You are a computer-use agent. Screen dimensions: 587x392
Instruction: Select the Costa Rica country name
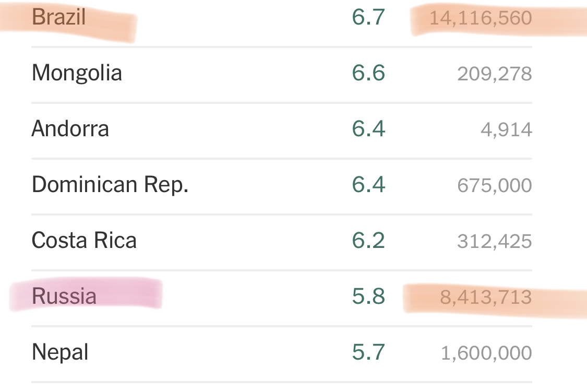[84, 241]
